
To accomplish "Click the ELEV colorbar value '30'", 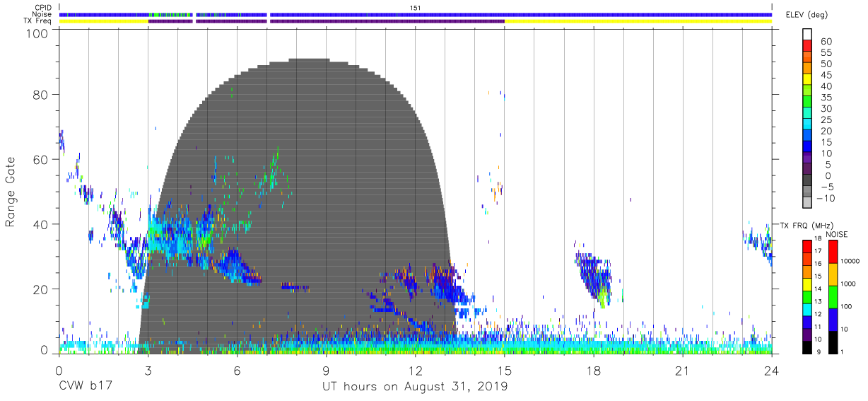I will click(826, 109).
